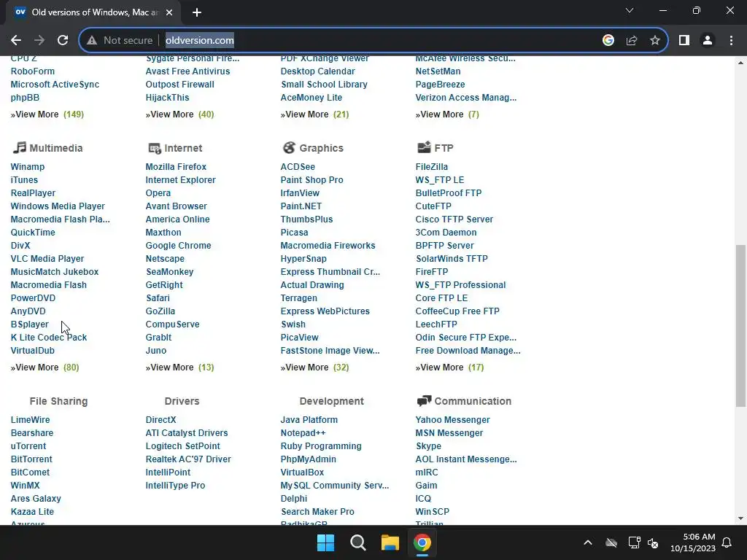The width and height of the screenshot is (747, 560).
Task: Open View More (13) under Internet
Action: 179,367
